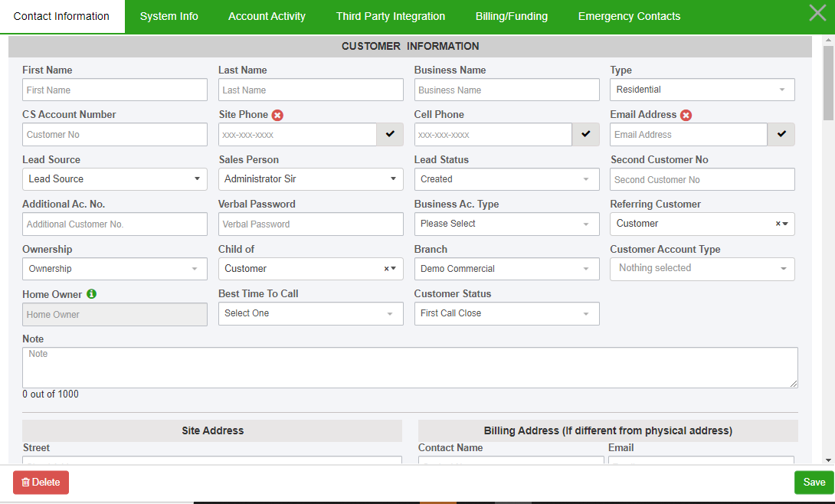Clear the Child of selection with the x

click(x=387, y=269)
